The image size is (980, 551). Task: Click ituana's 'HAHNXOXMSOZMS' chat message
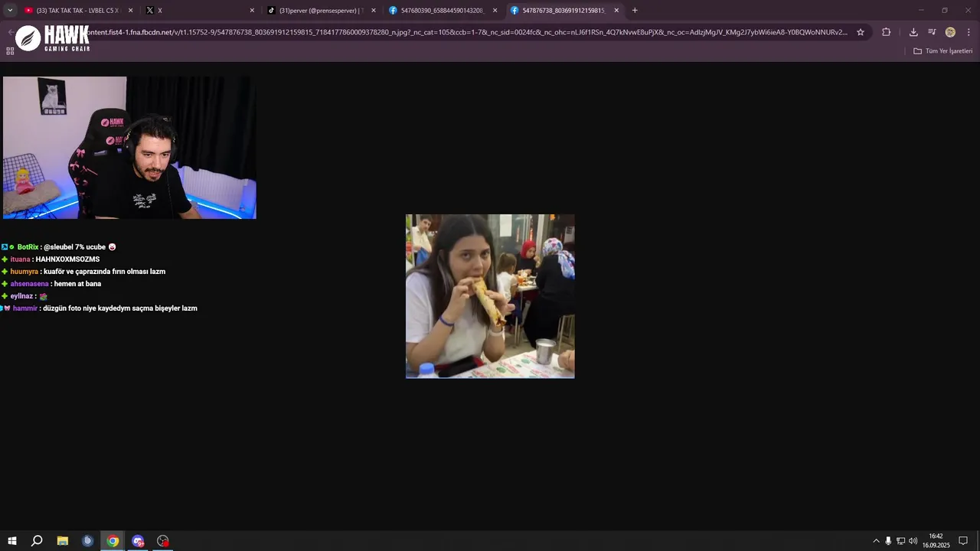click(51, 259)
